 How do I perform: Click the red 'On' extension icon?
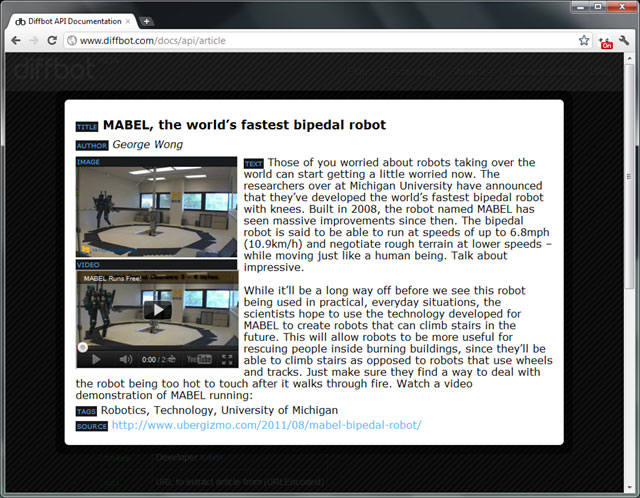click(605, 42)
